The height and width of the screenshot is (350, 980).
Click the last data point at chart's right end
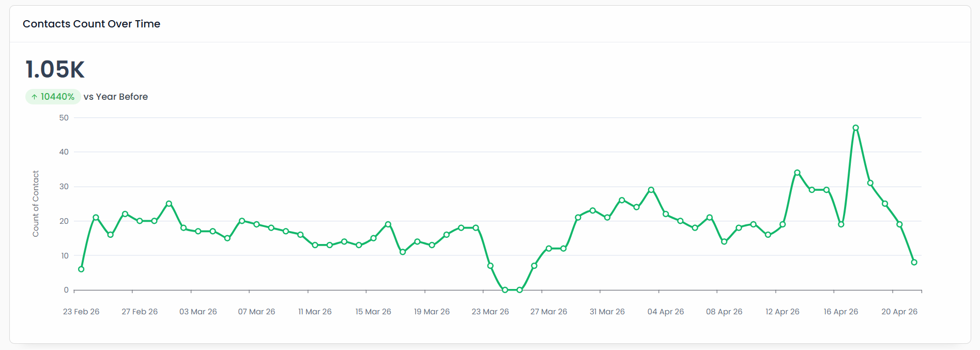click(x=914, y=262)
